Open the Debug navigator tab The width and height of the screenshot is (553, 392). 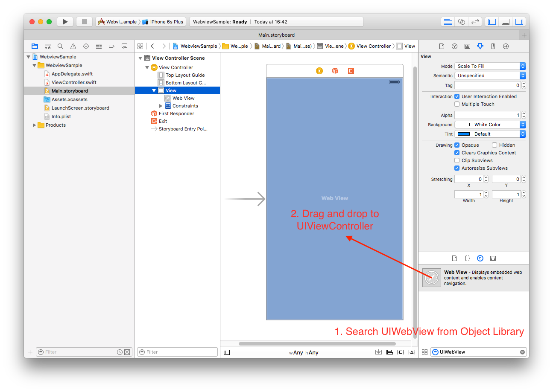coord(99,46)
